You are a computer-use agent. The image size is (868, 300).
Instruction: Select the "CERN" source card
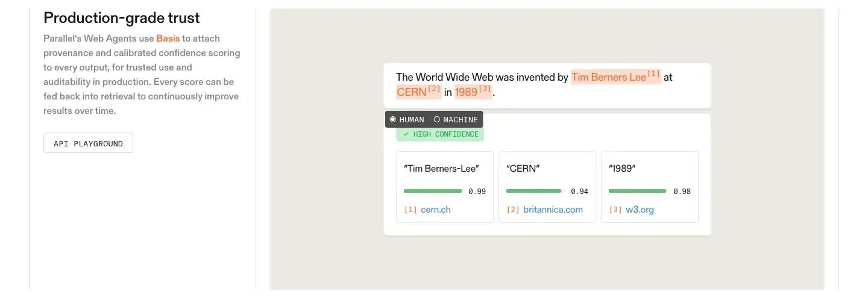pyautogui.click(x=547, y=187)
